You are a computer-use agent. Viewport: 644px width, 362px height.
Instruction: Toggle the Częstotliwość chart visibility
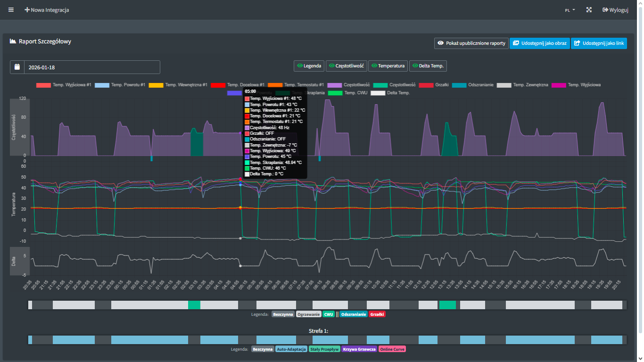coord(346,66)
